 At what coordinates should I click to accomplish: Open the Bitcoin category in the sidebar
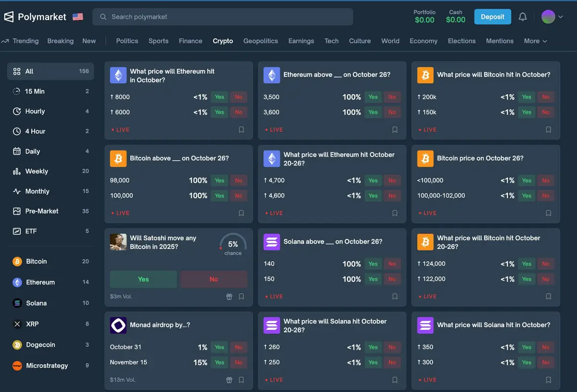(x=37, y=262)
